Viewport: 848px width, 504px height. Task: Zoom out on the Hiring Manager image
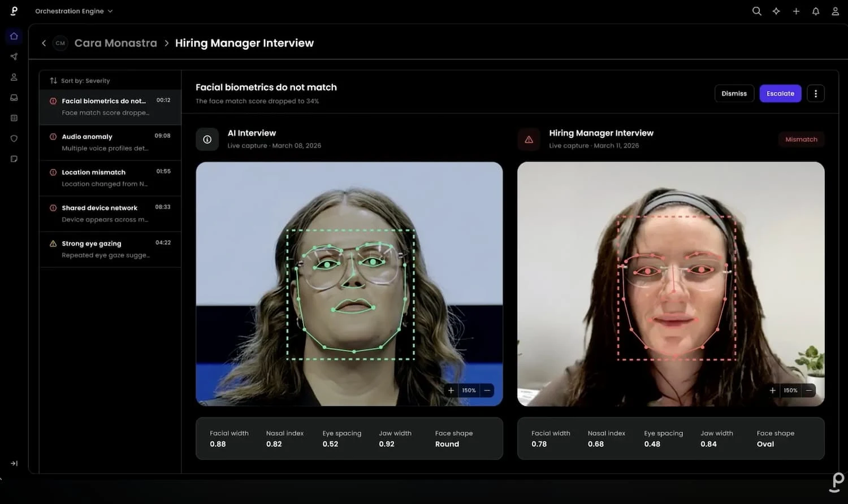pyautogui.click(x=809, y=390)
